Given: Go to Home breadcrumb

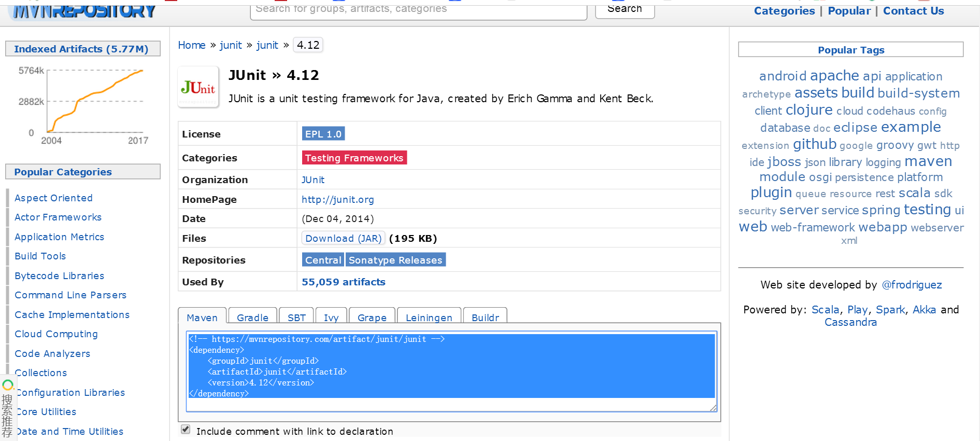Looking at the screenshot, I should (x=192, y=45).
